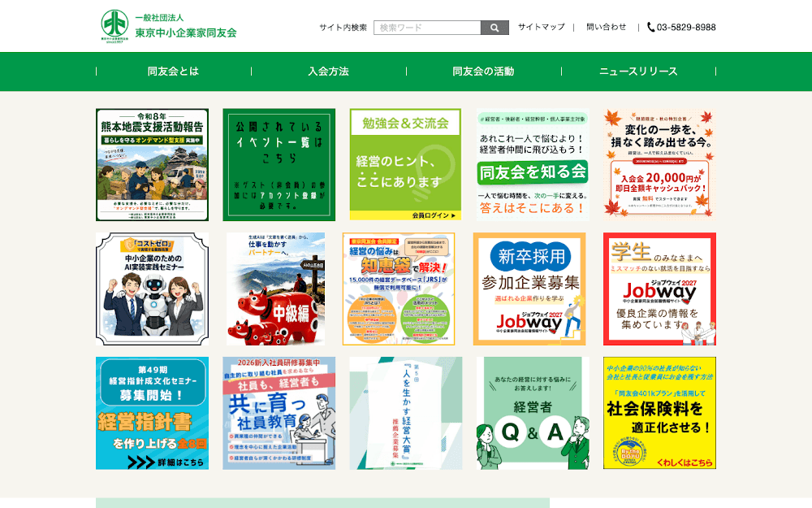
Task: Open the 共に育つ社員教育 banner
Action: (279, 413)
